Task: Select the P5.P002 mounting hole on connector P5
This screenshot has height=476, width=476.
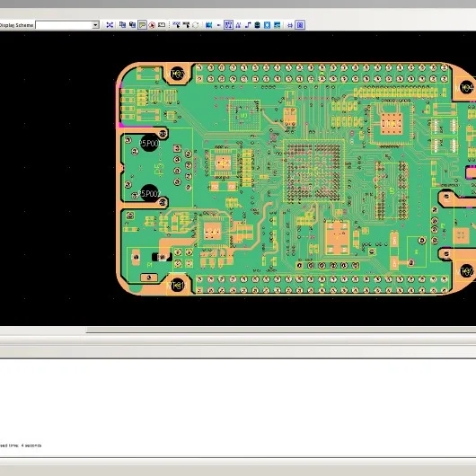Action: (150, 193)
